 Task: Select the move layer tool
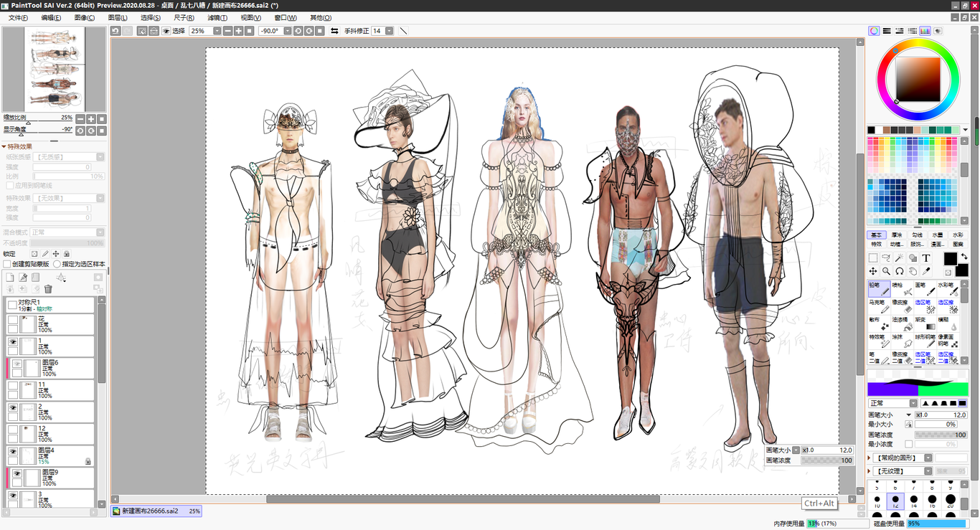pyautogui.click(x=873, y=272)
